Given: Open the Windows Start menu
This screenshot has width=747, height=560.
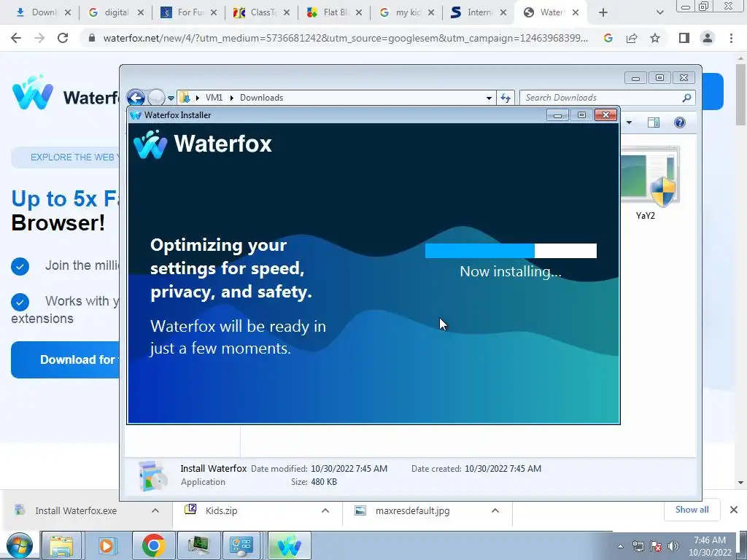Looking at the screenshot, I should 19,545.
